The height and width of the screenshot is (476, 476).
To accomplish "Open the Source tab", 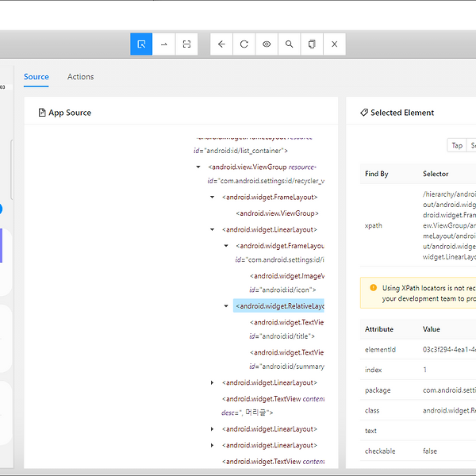I will 36,77.
